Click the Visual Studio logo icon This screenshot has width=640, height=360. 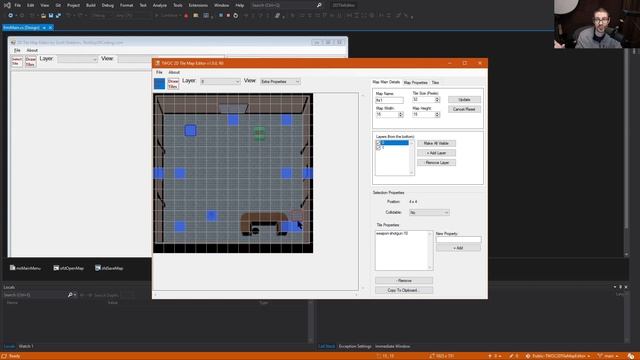pyautogui.click(x=7, y=5)
